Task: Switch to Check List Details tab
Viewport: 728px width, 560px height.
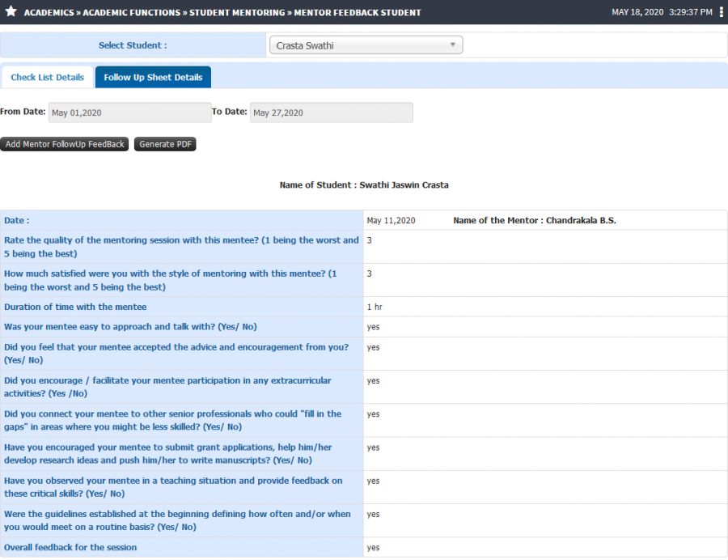Action: [x=48, y=77]
